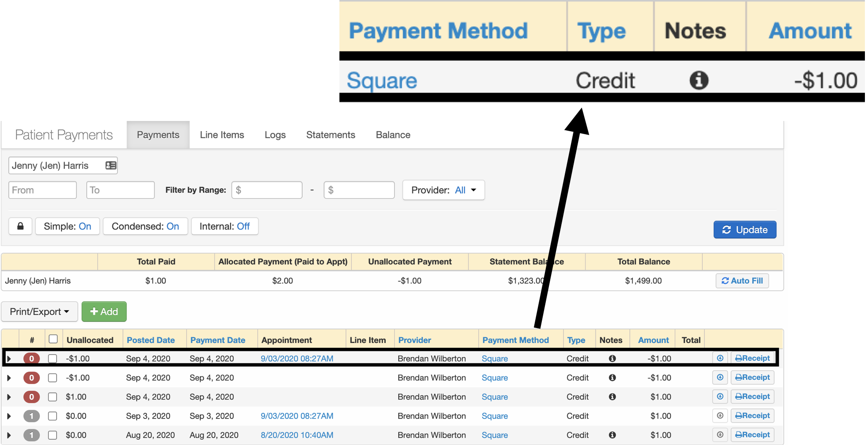Toggle Internal: Off setting
Image resolution: width=868 pixels, height=445 pixels.
225,226
